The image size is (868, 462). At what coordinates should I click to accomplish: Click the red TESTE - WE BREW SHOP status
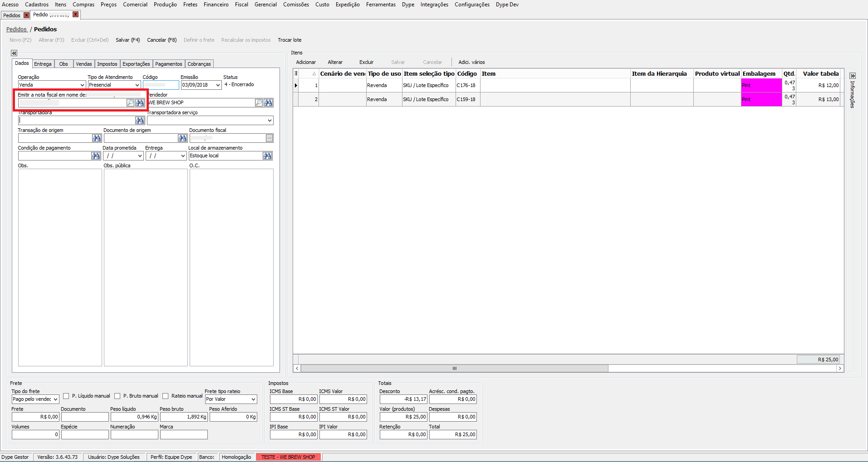pos(288,457)
